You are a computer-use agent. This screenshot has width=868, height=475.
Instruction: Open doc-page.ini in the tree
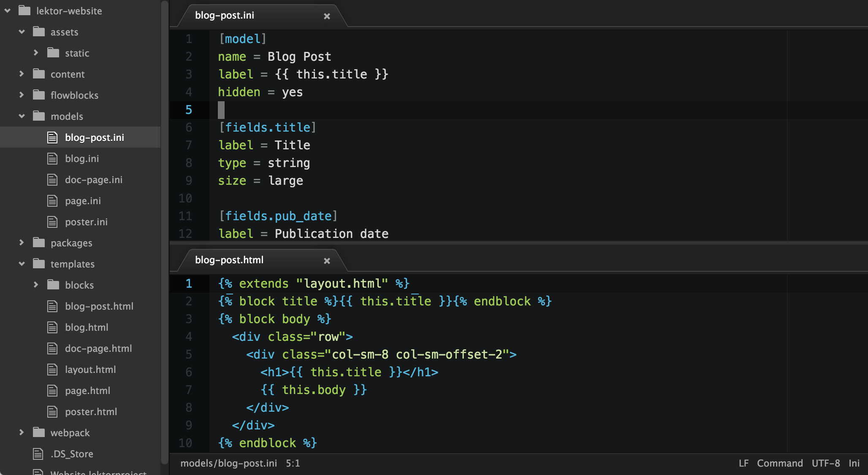coord(94,180)
